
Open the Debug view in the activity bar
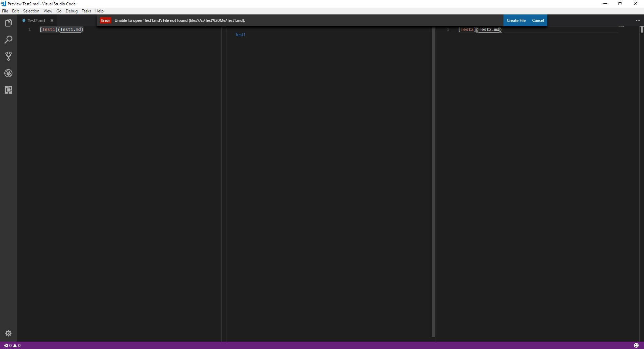[x=8, y=73]
